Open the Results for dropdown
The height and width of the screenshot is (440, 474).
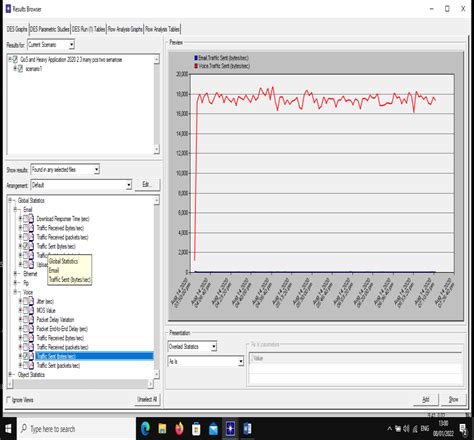click(x=51, y=45)
